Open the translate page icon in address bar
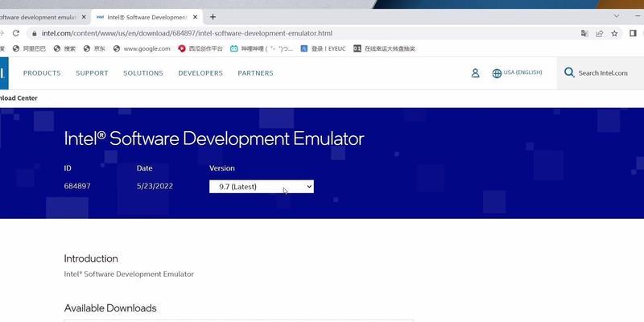 pos(584,33)
